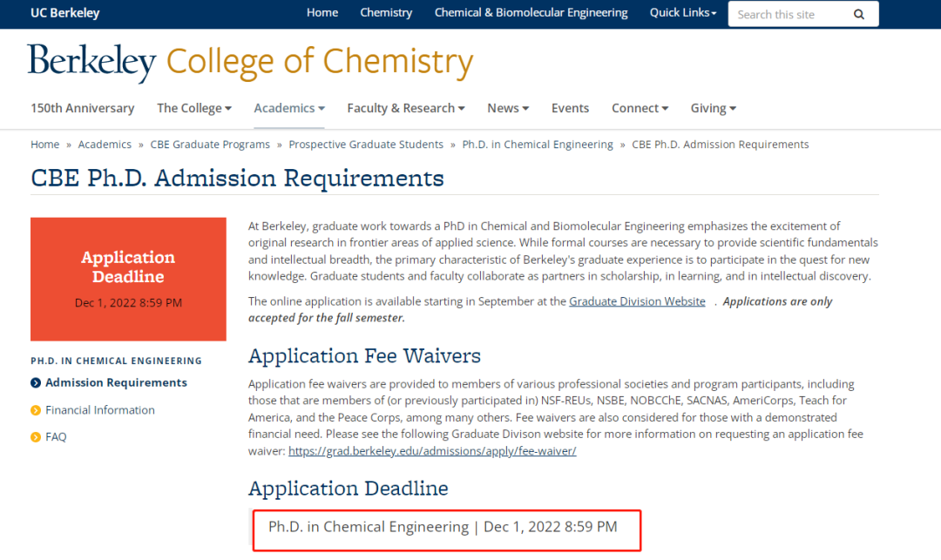This screenshot has height=560, width=941.
Task: Click the Financial Information arrow bullet icon
Action: click(36, 410)
